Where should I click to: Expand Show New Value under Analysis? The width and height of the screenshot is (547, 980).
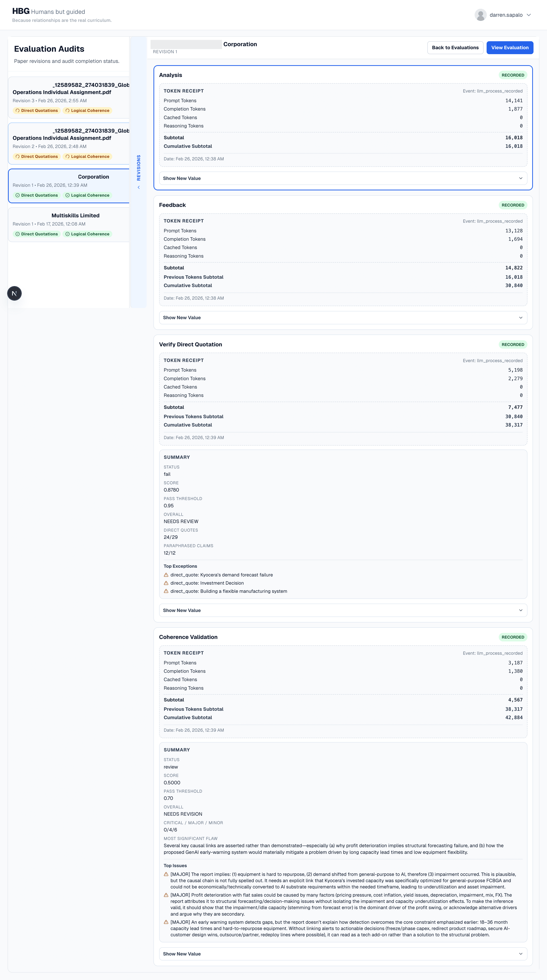pyautogui.click(x=342, y=178)
